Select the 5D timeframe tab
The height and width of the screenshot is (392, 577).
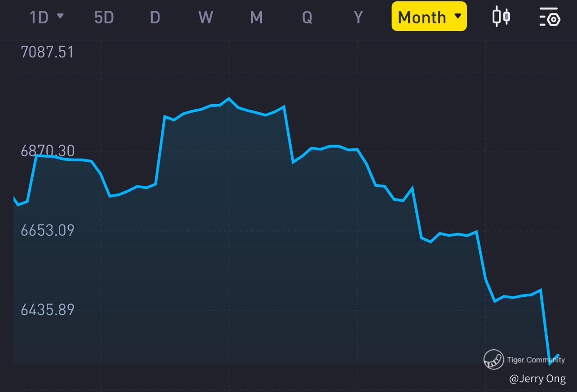[104, 17]
